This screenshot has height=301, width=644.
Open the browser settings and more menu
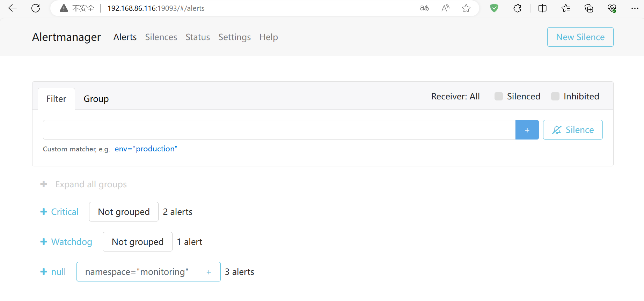635,8
